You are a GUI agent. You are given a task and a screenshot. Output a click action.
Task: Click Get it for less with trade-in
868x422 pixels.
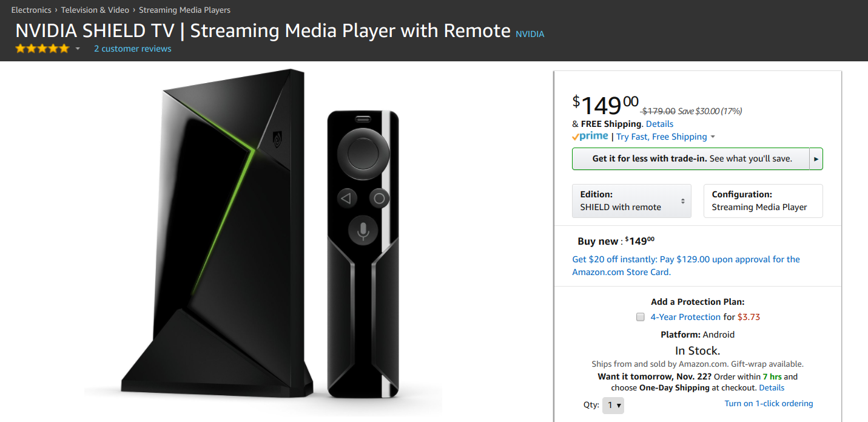pyautogui.click(x=691, y=158)
